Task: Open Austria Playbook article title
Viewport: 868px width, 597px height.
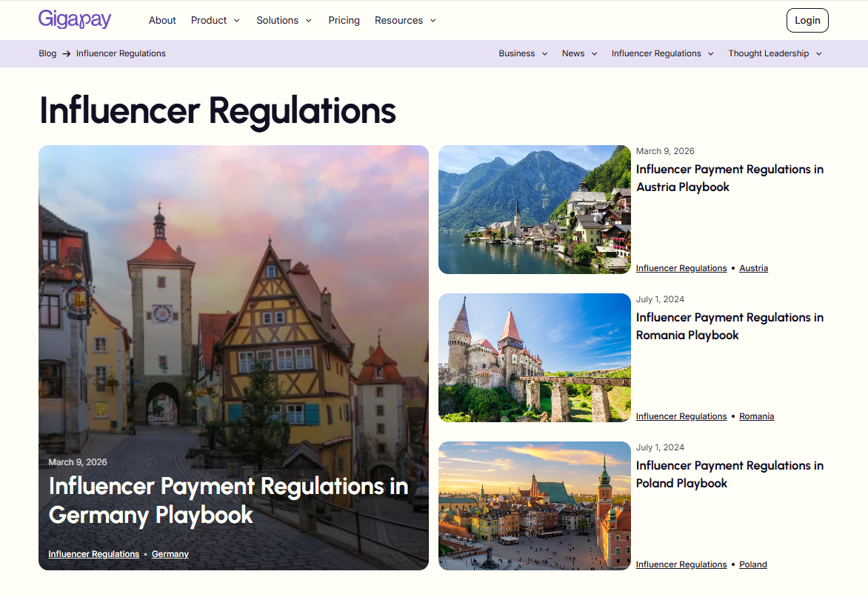Action: tap(730, 179)
